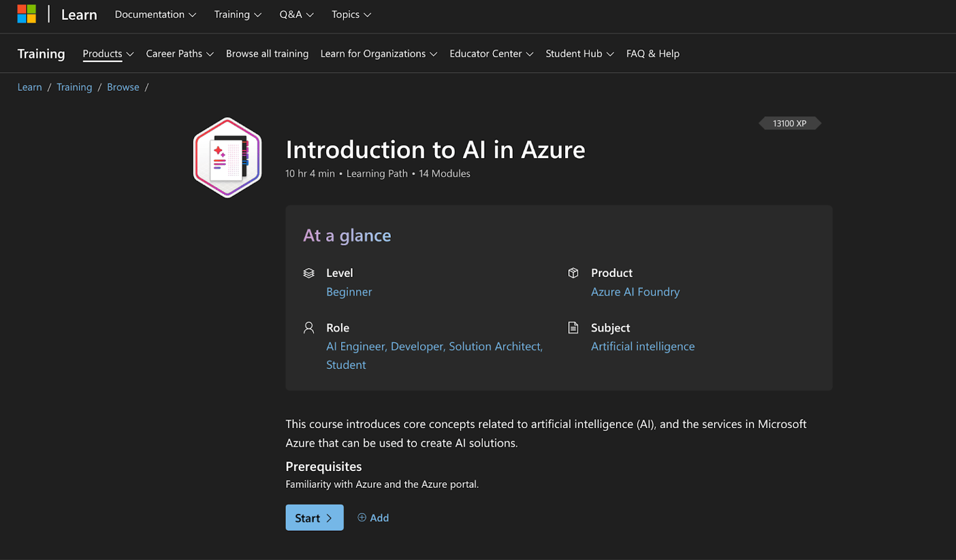Click the Level stack icon
The width and height of the screenshot is (956, 560).
click(x=309, y=273)
